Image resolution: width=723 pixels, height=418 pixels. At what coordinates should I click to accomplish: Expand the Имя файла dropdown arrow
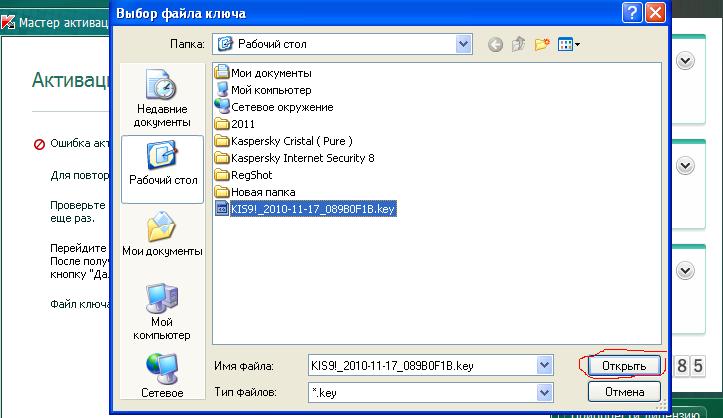(x=544, y=365)
